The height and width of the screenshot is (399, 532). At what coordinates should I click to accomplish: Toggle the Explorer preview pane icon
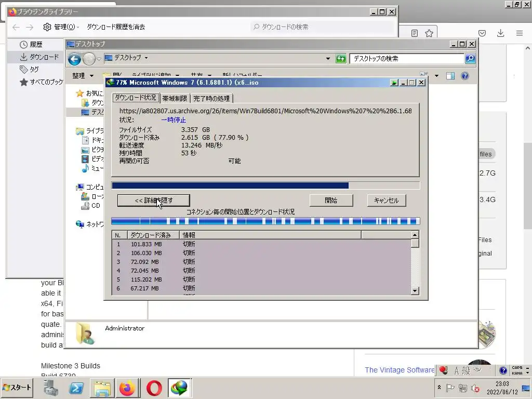click(x=450, y=76)
